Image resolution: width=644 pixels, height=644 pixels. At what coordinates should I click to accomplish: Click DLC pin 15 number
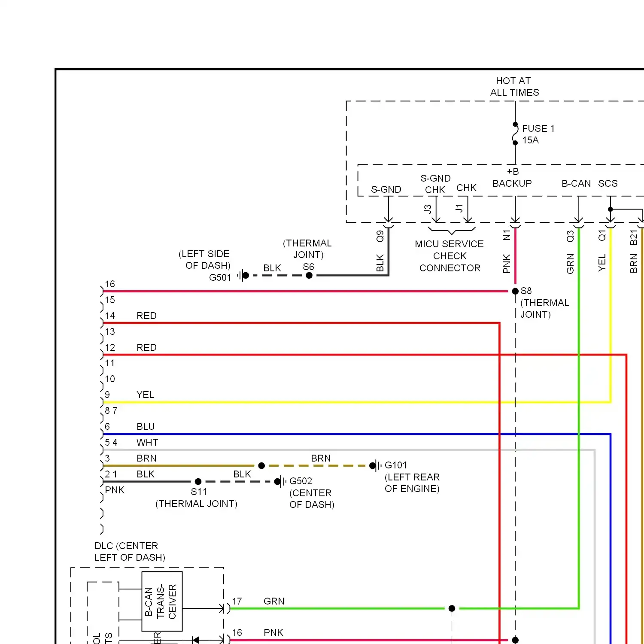click(110, 300)
